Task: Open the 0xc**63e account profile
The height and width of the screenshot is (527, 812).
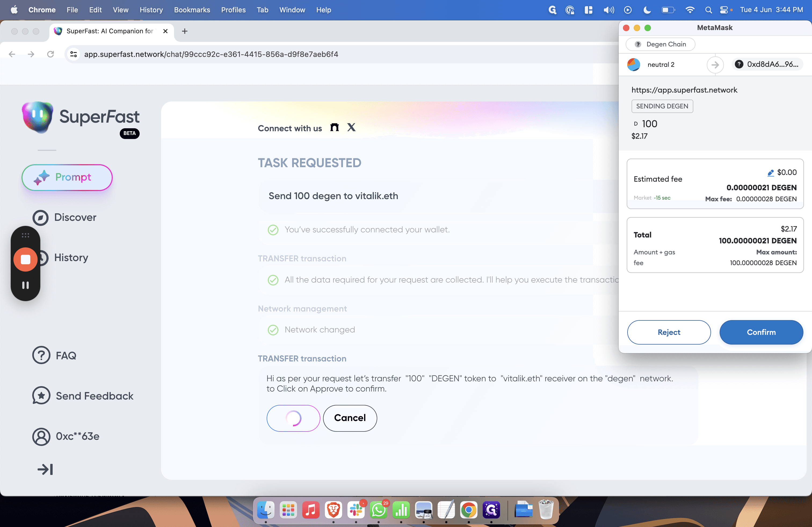Action: tap(66, 436)
